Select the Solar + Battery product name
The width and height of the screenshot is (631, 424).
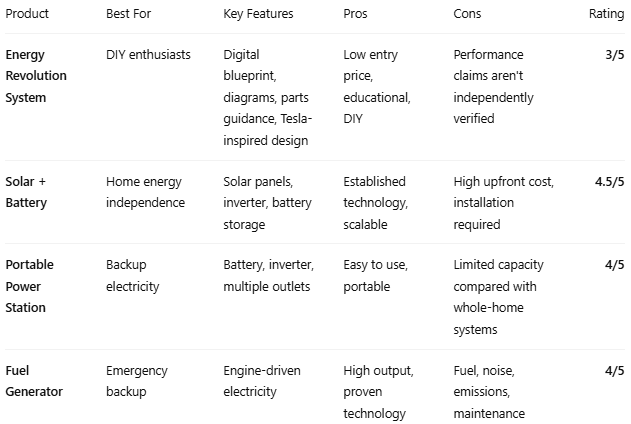26,192
